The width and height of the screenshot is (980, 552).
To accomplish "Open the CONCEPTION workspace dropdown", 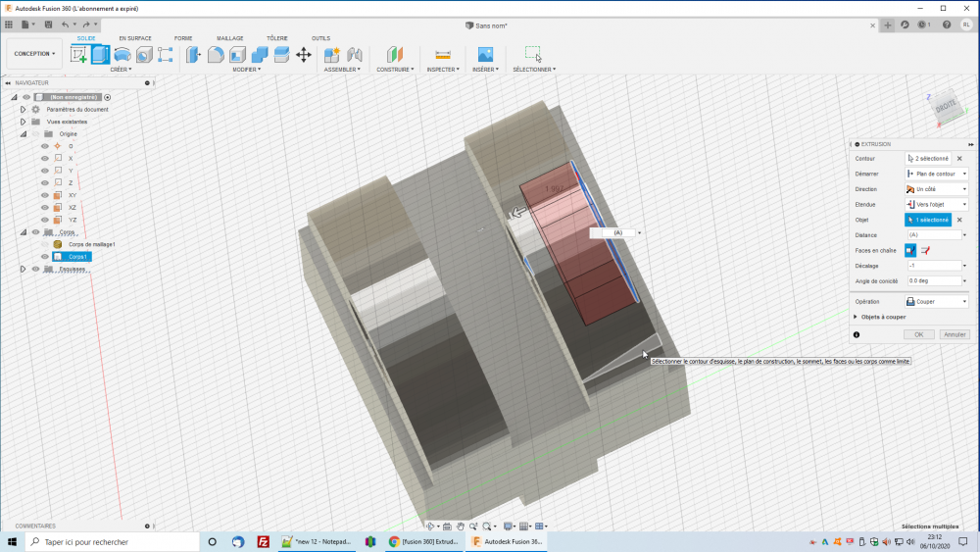I will [x=34, y=54].
